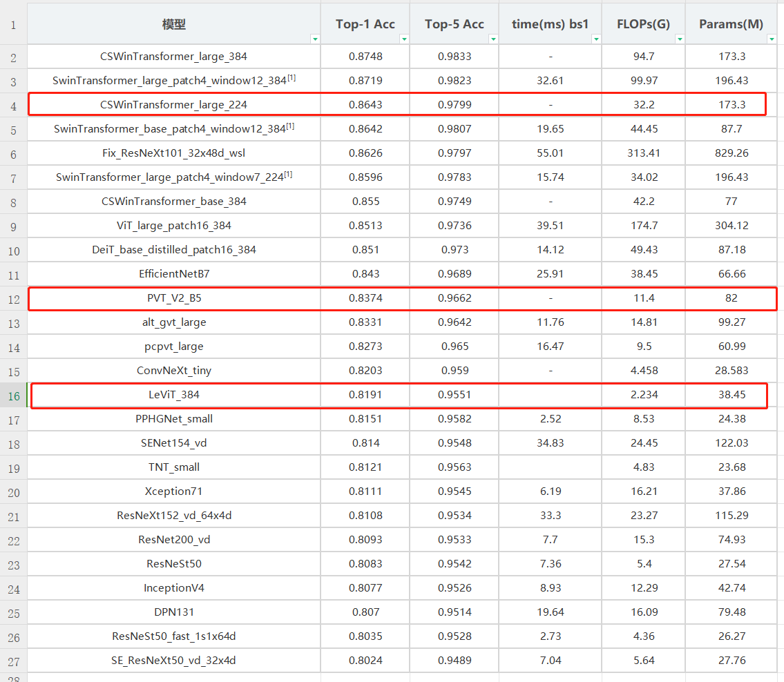Select cell pcpvt_large
784x682 pixels.
(174, 347)
